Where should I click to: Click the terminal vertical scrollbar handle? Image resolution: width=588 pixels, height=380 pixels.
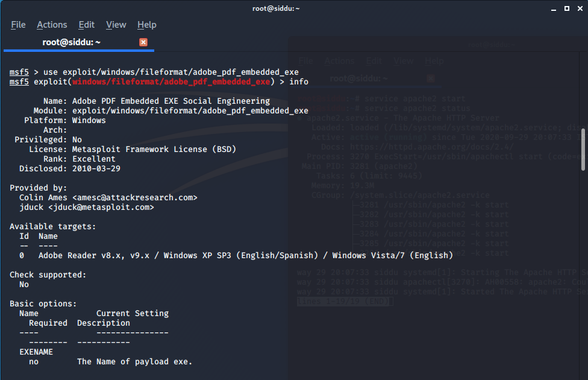(583, 150)
